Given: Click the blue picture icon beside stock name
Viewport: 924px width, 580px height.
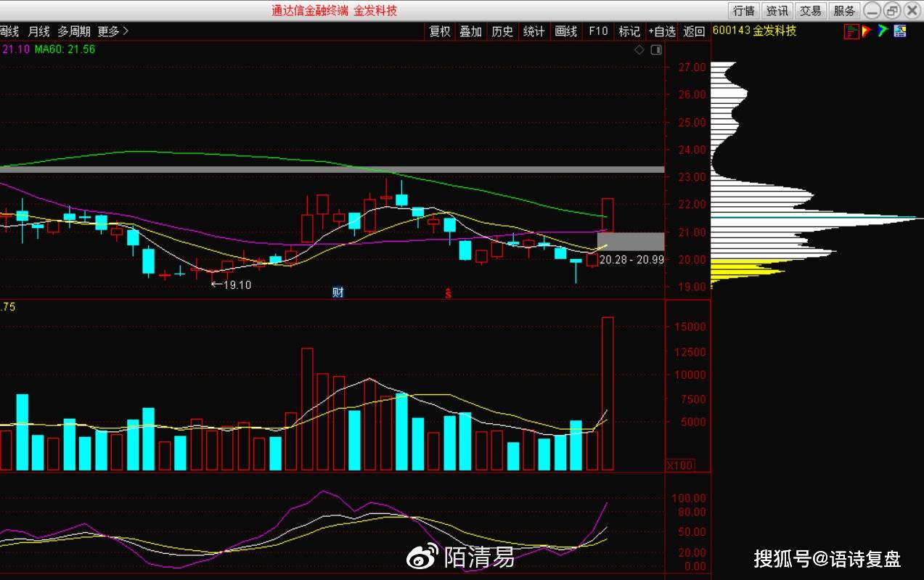Looking at the screenshot, I should point(900,31).
